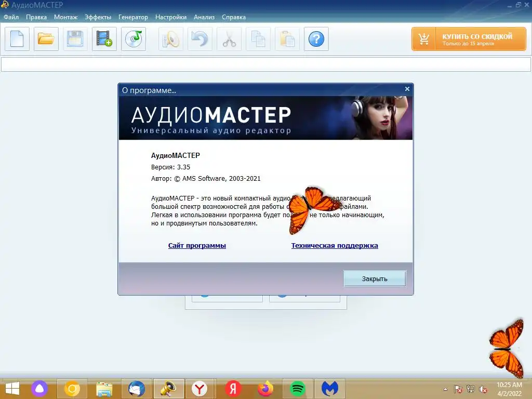Click the Cut scissors icon

(229, 39)
